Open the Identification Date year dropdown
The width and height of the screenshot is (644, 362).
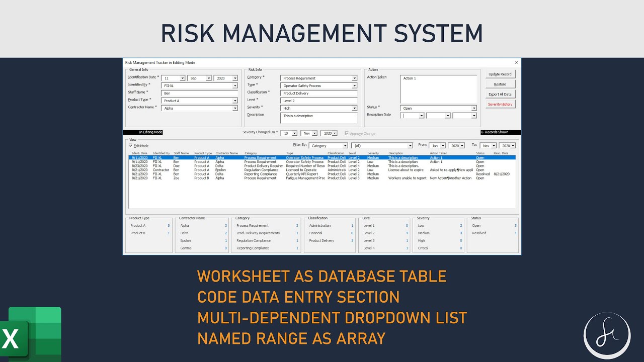(x=235, y=78)
